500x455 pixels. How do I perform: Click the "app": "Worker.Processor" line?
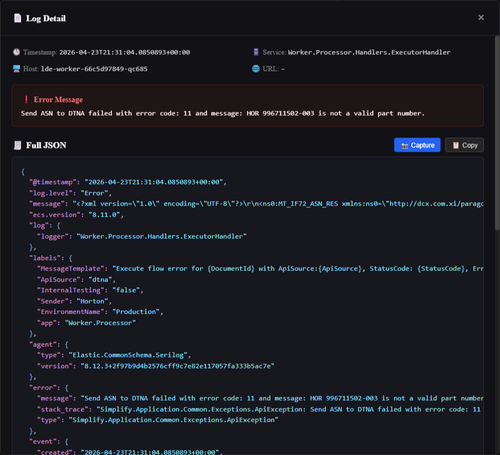[86, 323]
